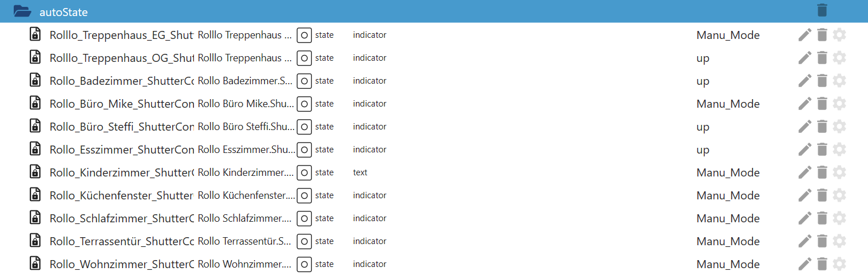
Task: Click the 'up' value of Rollo_Badezimmer
Action: tap(703, 81)
